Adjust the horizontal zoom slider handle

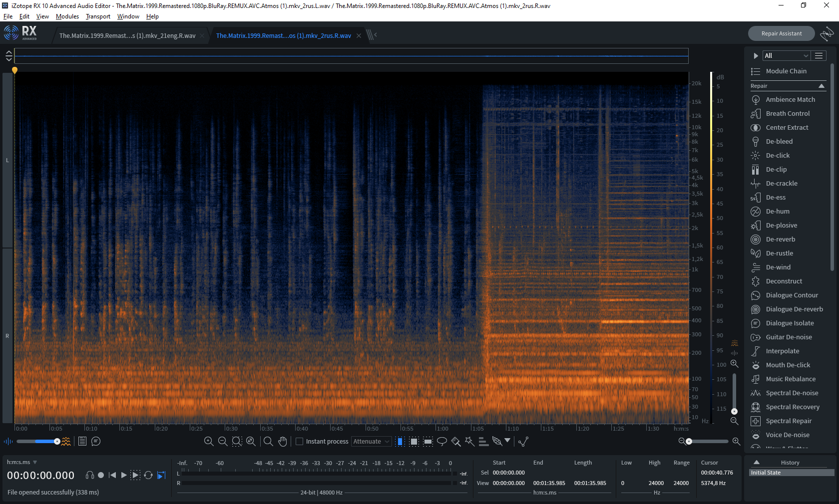pos(689,442)
